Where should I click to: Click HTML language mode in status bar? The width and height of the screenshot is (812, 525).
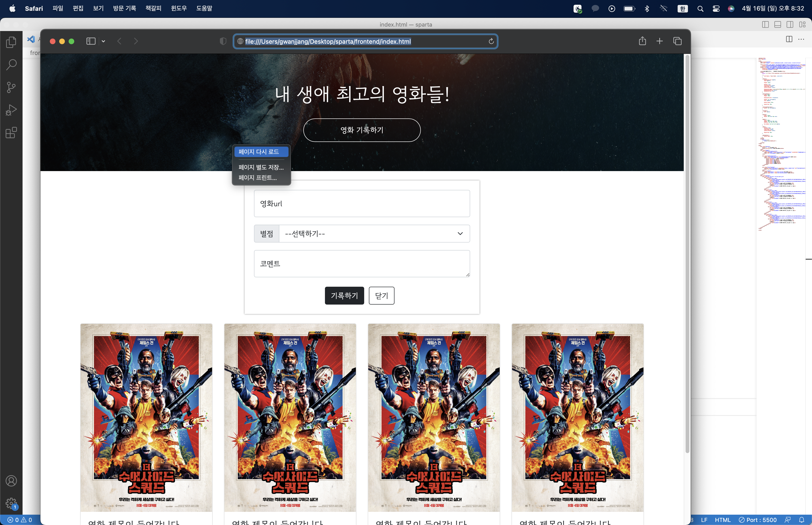point(723,520)
